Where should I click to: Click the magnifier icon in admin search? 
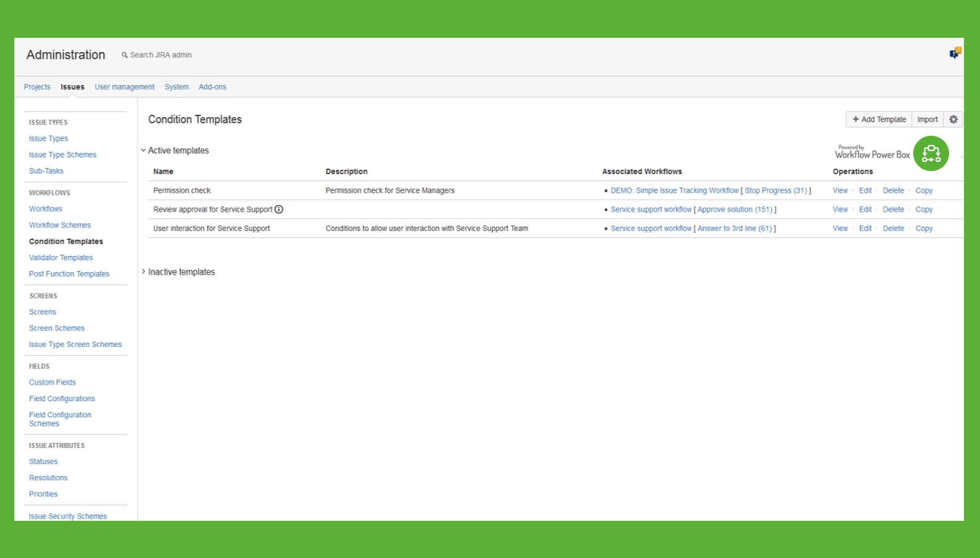click(125, 55)
